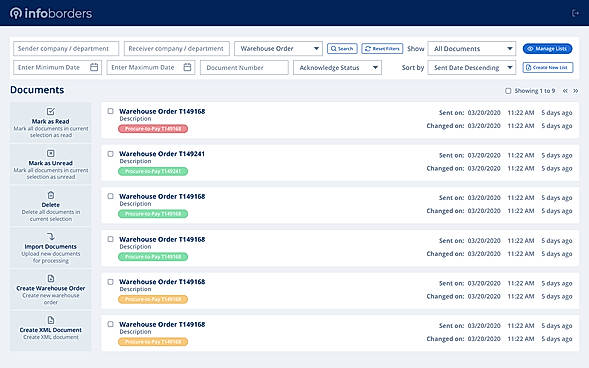
Task: Click the Mark as Read icon
Action: 51,111
